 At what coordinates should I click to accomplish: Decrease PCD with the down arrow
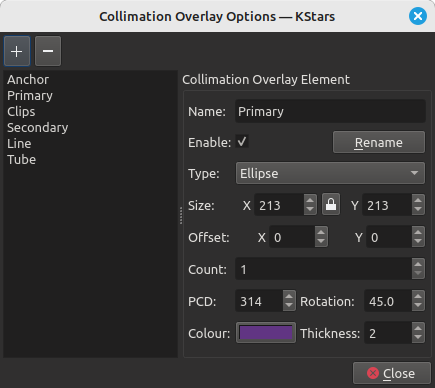[x=289, y=306]
